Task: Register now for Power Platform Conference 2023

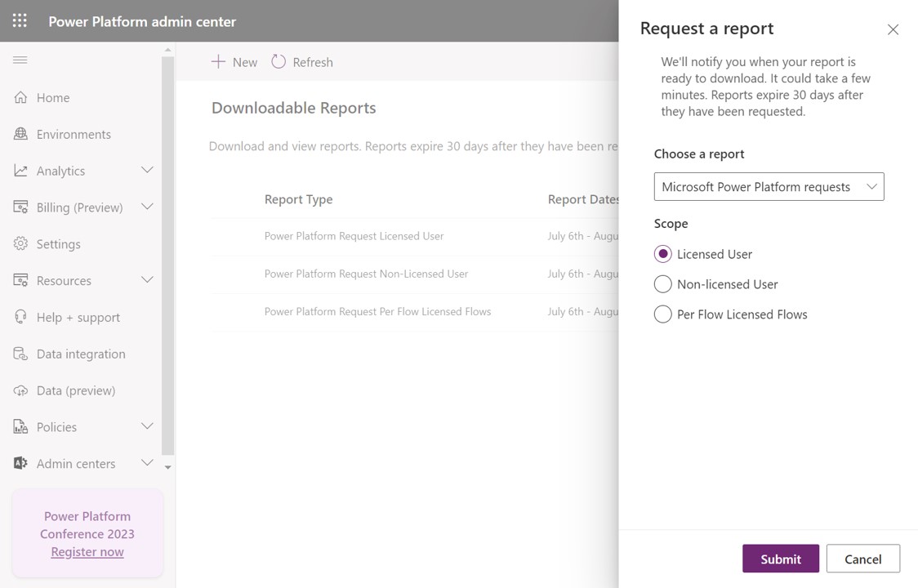Action: pyautogui.click(x=87, y=551)
